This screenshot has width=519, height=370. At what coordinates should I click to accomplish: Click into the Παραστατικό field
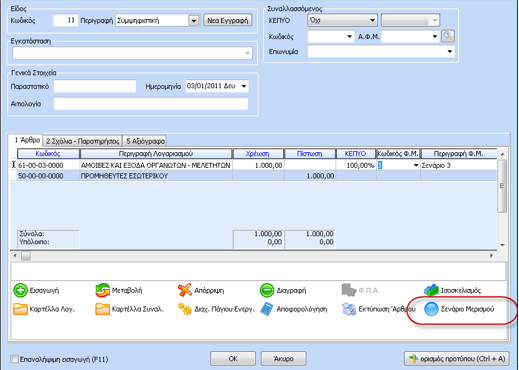(x=95, y=86)
